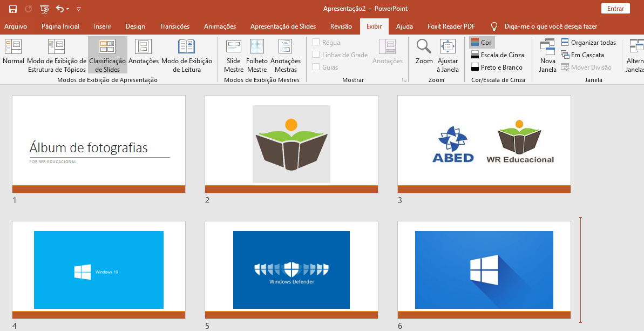
Task: Select Classificação de Slides view
Action: click(x=107, y=54)
